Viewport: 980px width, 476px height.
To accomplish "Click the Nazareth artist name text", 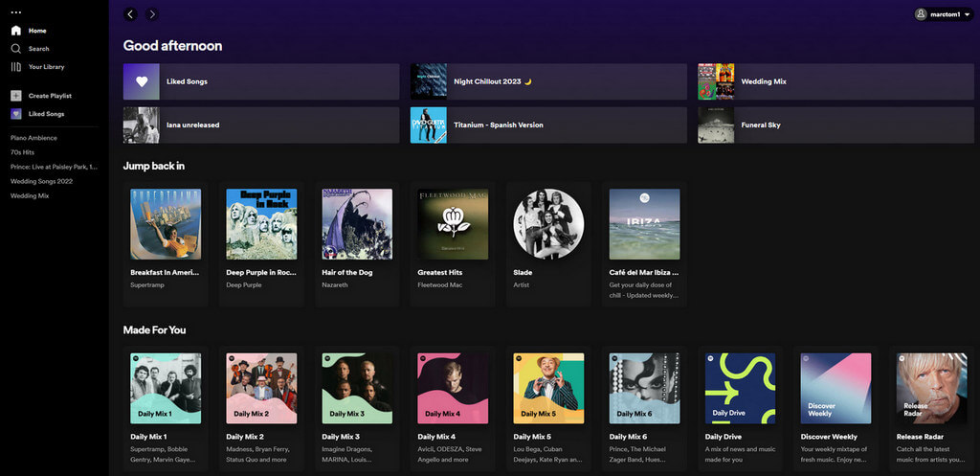I will pos(335,285).
